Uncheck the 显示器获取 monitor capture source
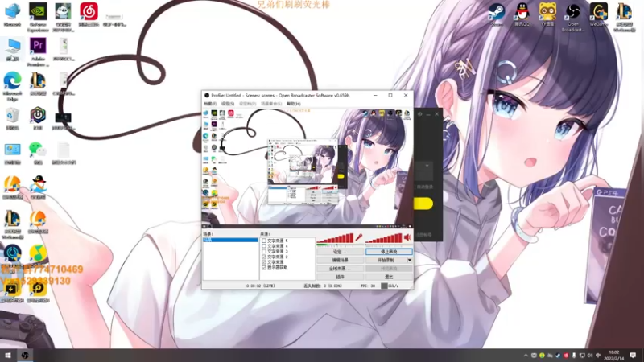Image resolution: width=644 pixels, height=362 pixels. coord(264,268)
